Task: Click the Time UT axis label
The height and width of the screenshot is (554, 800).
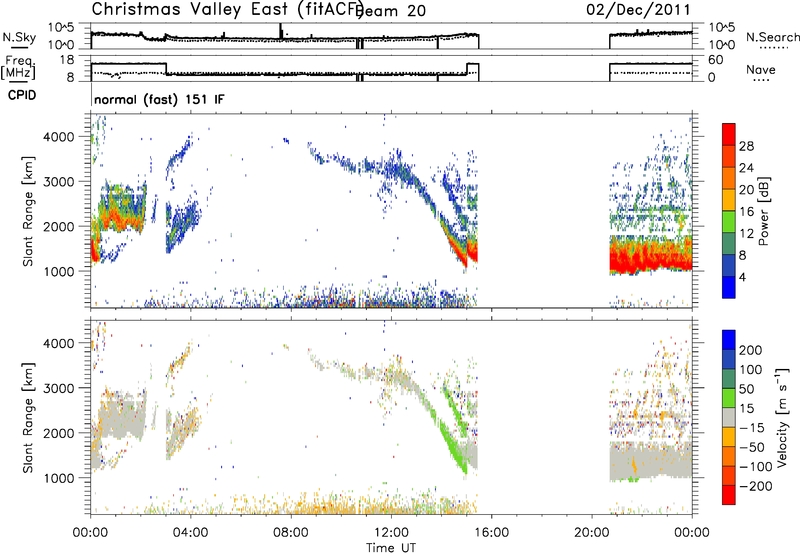Action: tap(391, 548)
